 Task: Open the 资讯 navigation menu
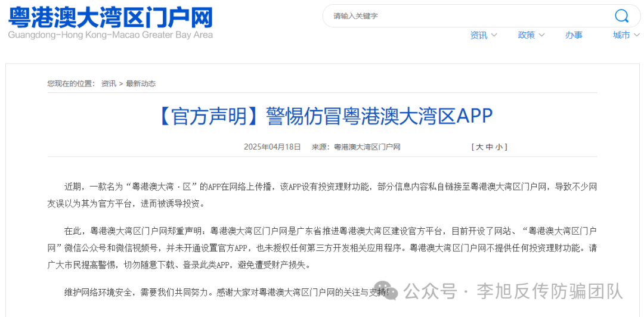(478, 35)
